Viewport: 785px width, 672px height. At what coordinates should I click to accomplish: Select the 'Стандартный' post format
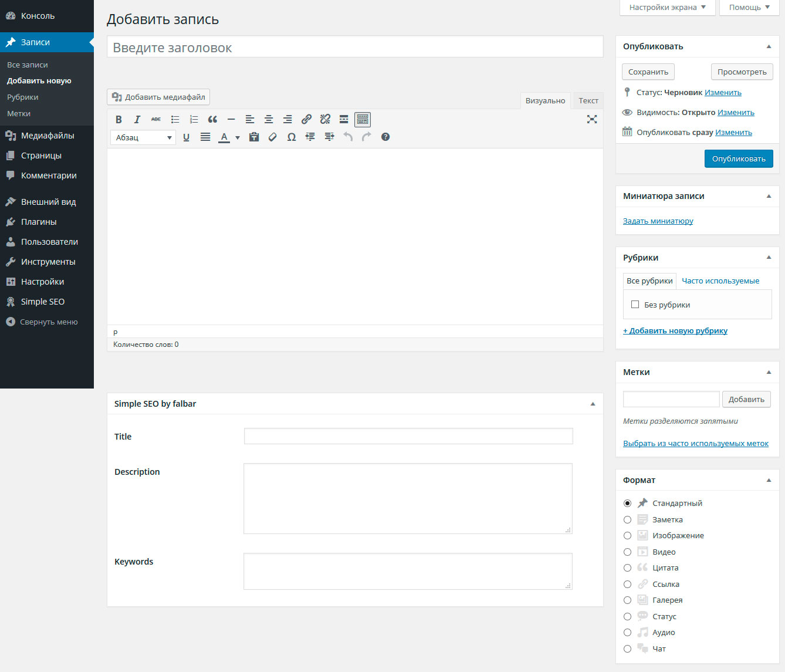[627, 503]
